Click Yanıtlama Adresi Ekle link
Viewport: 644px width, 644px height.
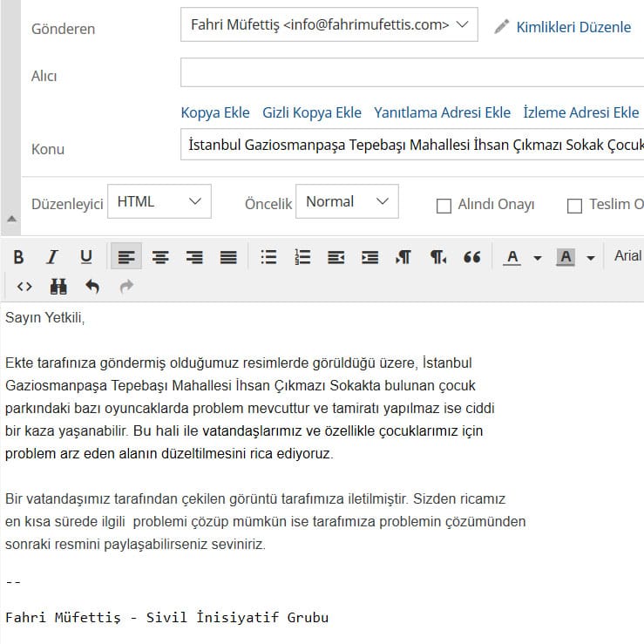coord(442,112)
